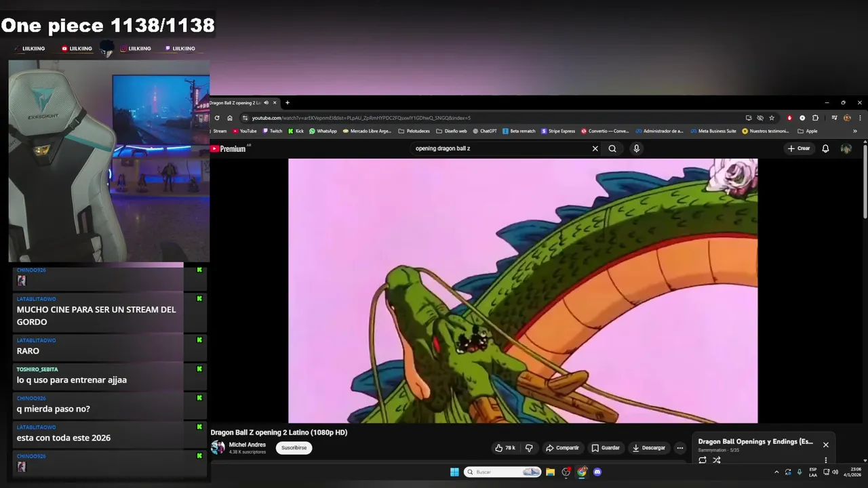Open browser extensions puzzle icon

pos(815,118)
